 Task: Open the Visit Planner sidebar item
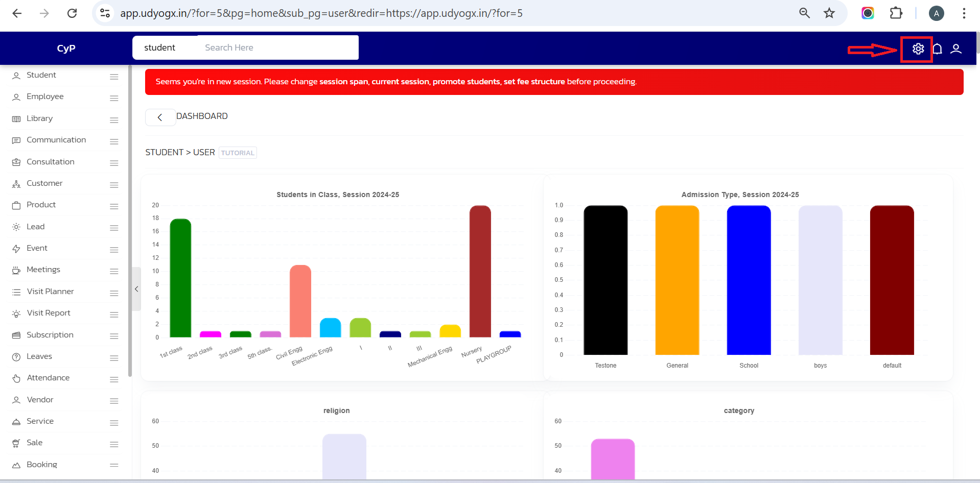click(x=50, y=292)
